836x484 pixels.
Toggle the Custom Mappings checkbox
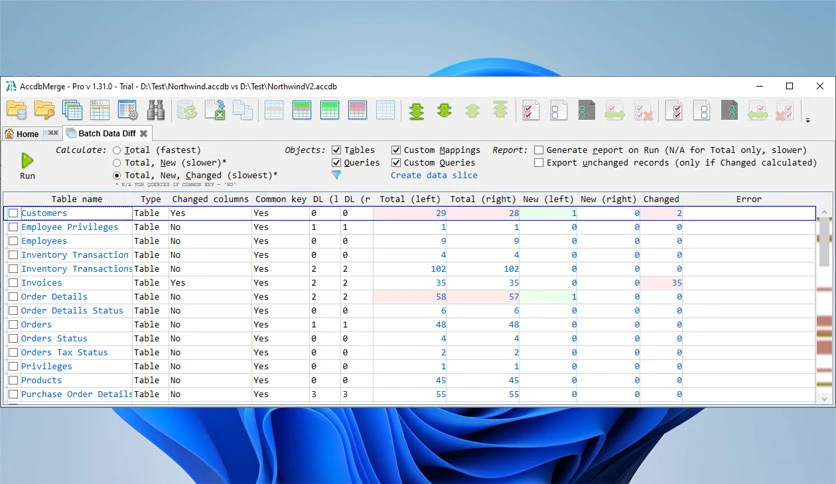[x=396, y=150]
